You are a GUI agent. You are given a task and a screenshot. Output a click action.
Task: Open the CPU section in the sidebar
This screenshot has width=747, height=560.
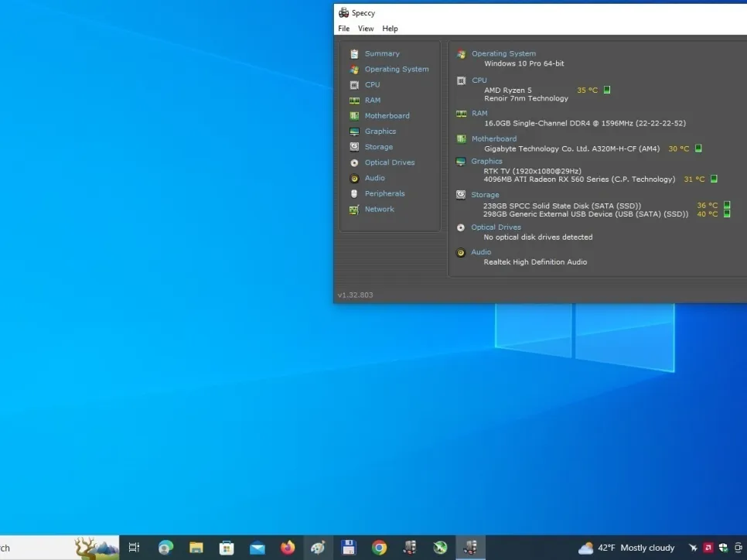[x=372, y=85]
